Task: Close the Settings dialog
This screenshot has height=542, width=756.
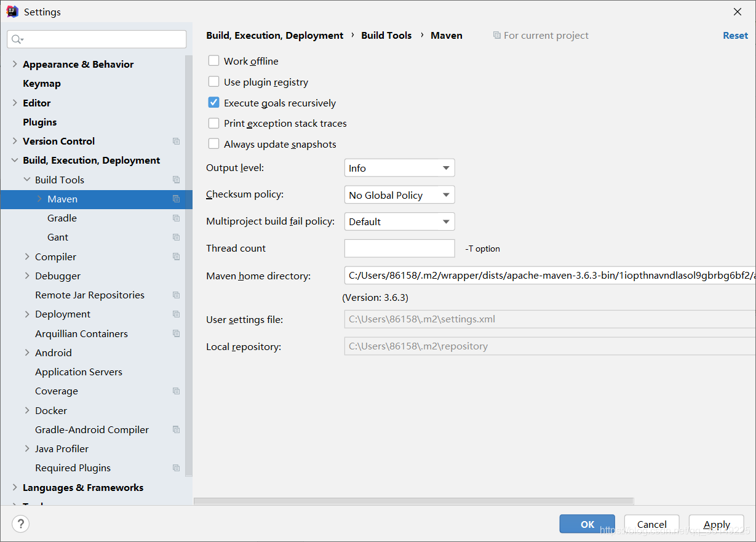Action: [x=738, y=12]
